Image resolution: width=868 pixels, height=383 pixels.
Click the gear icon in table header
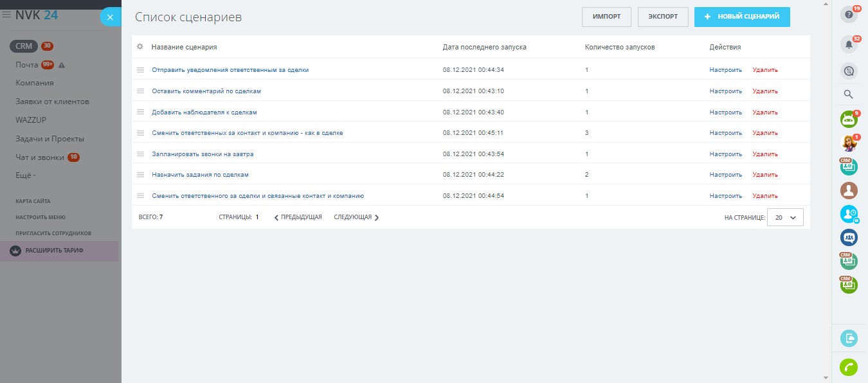click(x=140, y=47)
